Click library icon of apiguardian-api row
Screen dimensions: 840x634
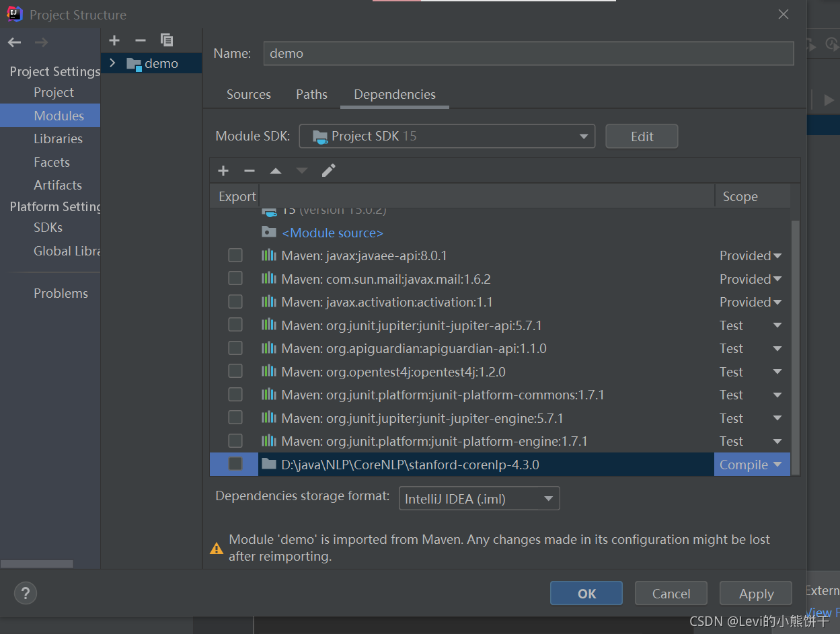click(x=269, y=348)
